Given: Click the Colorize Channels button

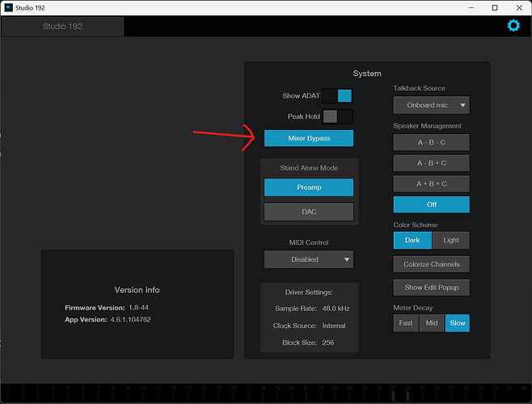Looking at the screenshot, I should pos(431,264).
